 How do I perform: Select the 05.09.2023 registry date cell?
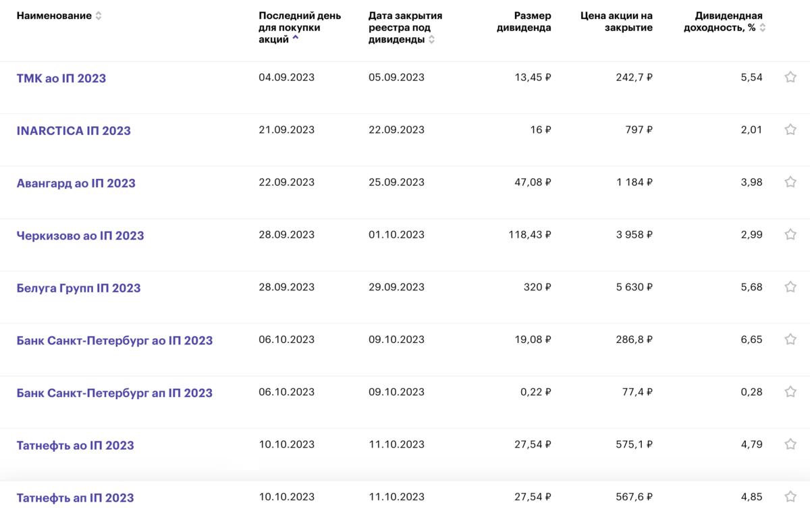(396, 78)
